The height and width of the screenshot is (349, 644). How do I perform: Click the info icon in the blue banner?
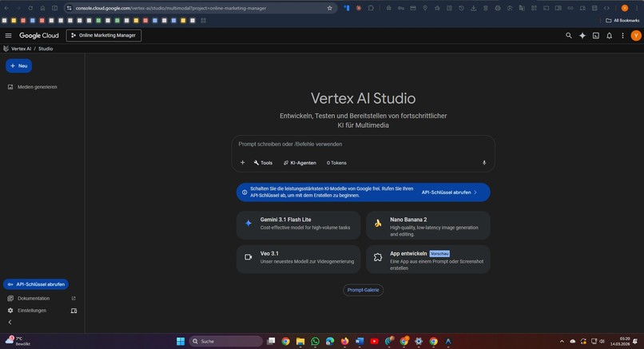click(x=244, y=192)
